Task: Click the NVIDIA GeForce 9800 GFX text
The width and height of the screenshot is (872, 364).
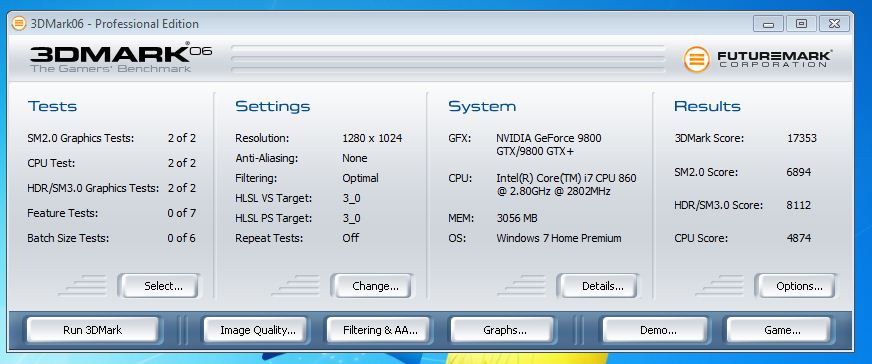Action: [549, 144]
